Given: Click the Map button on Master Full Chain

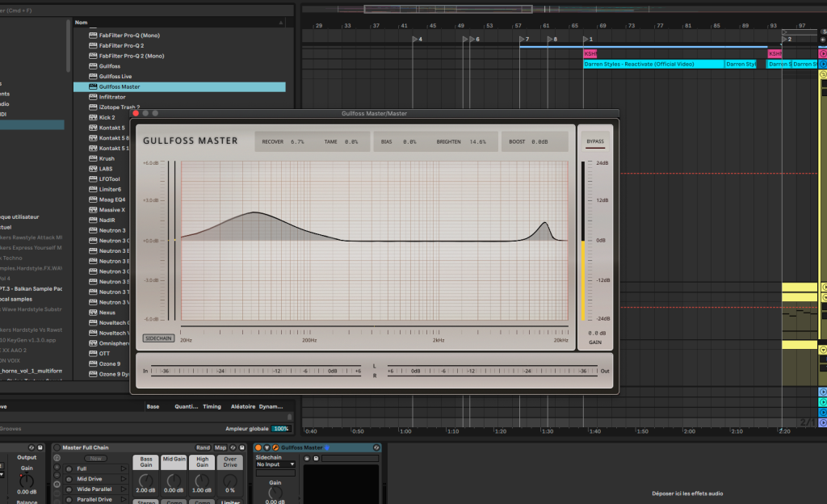Looking at the screenshot, I should [220, 447].
